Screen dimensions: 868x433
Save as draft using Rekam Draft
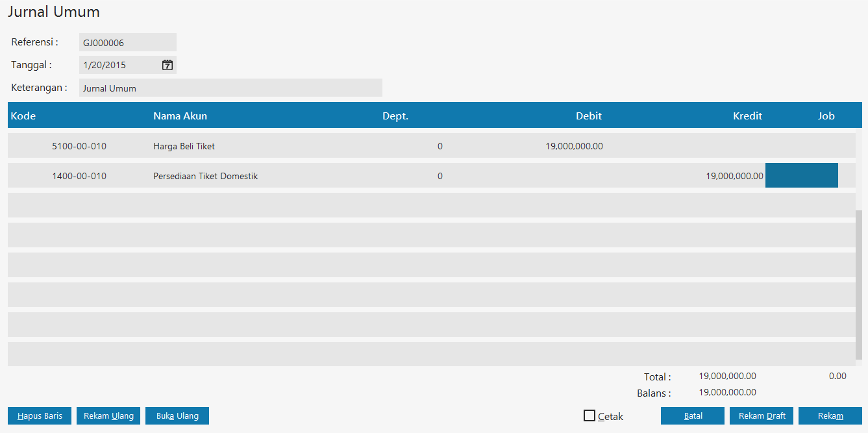(762, 415)
